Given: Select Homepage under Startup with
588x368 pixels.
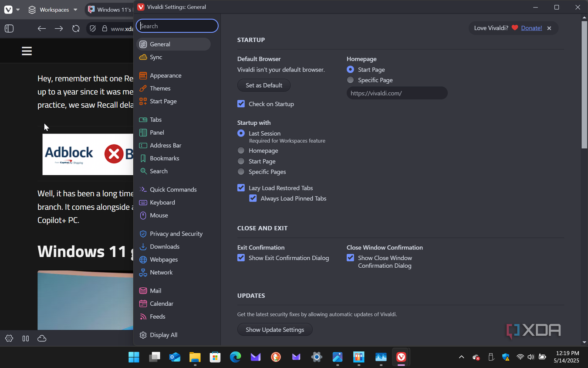Looking at the screenshot, I should [241, 150].
